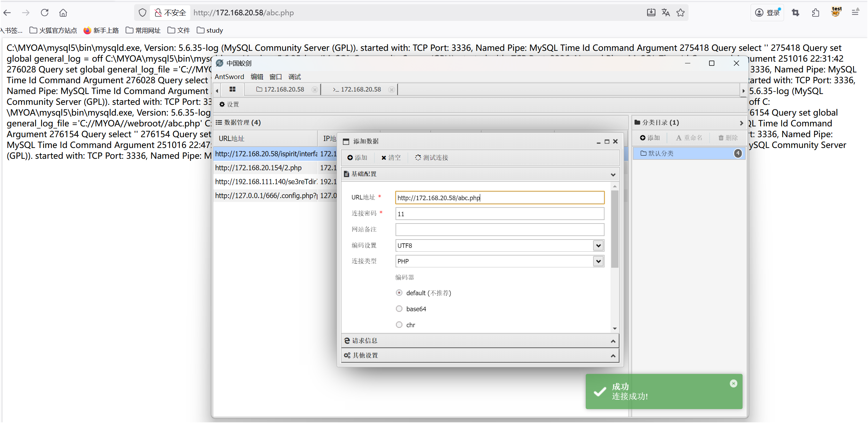Viewport: 868px width, 423px height.
Task: Open the 连接类型 PHP dropdown
Action: point(598,261)
